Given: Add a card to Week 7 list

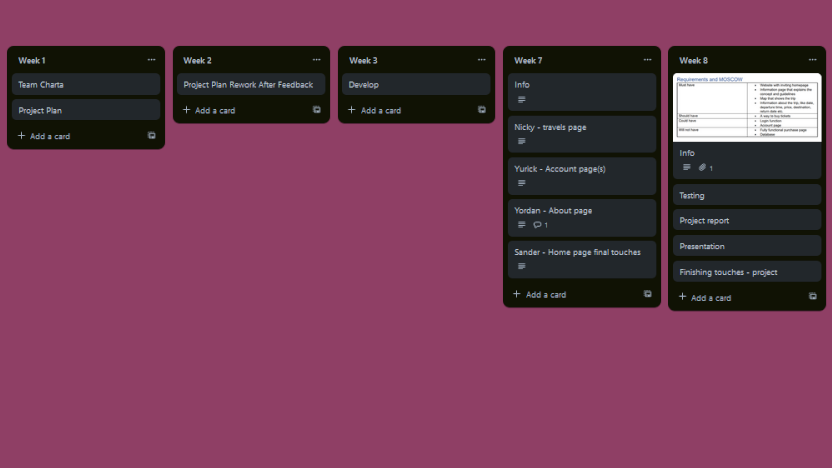Looking at the screenshot, I should (540, 294).
